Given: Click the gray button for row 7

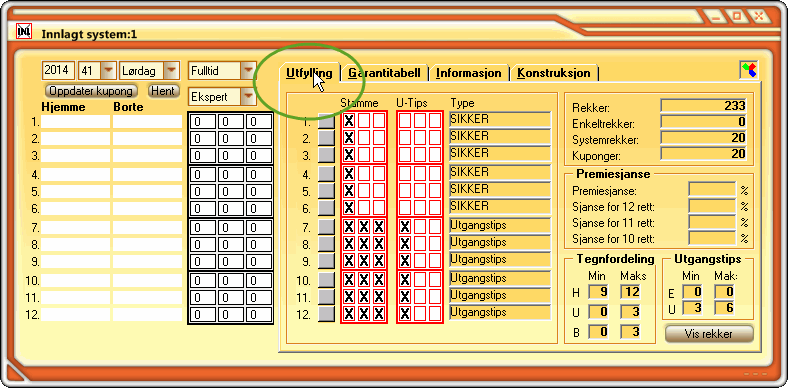Looking at the screenshot, I should click(x=327, y=227).
